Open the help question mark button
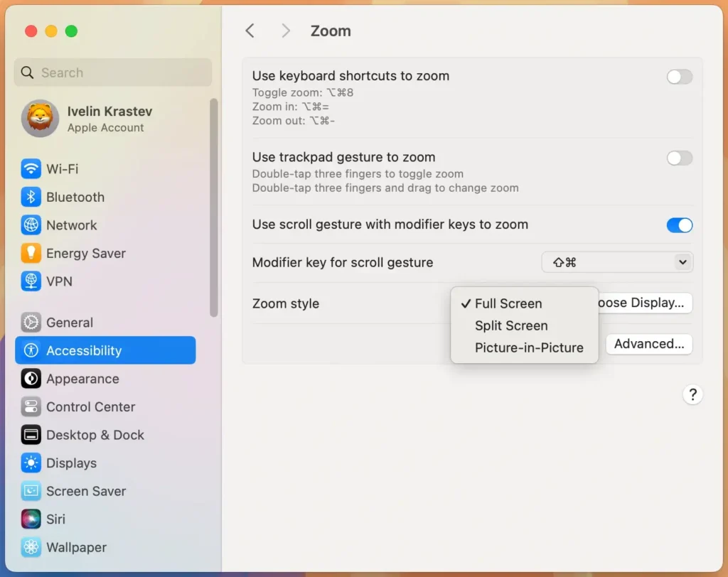The height and width of the screenshot is (577, 728). (692, 394)
